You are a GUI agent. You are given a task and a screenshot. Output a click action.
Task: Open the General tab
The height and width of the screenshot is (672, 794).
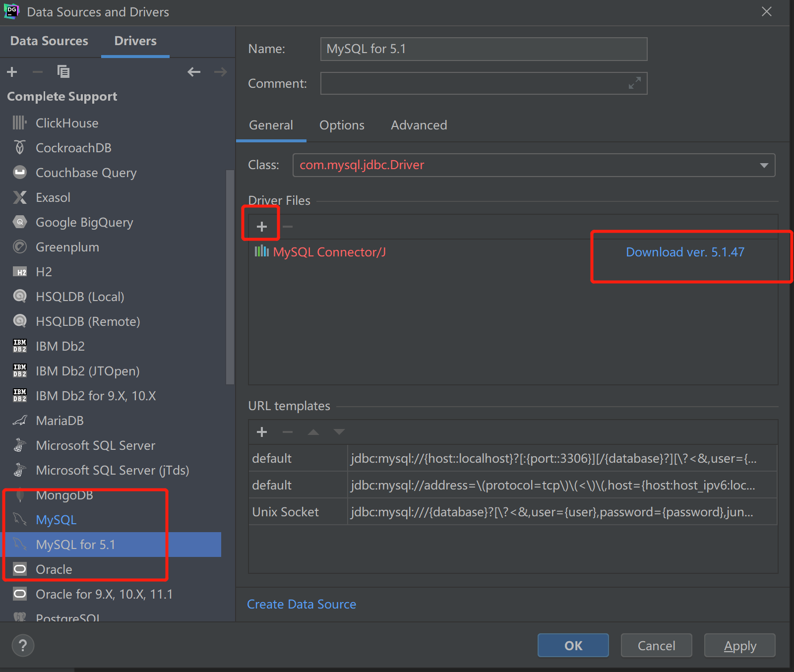271,125
